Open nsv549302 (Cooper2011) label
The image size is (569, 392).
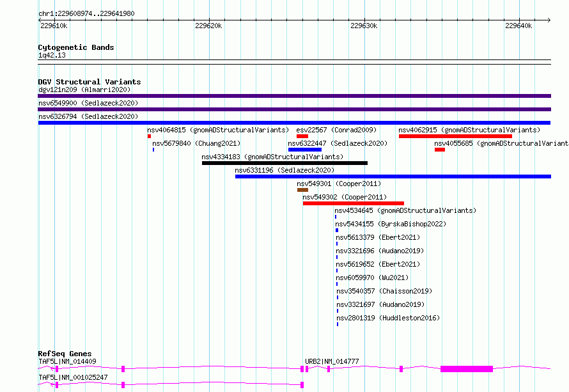(345, 197)
